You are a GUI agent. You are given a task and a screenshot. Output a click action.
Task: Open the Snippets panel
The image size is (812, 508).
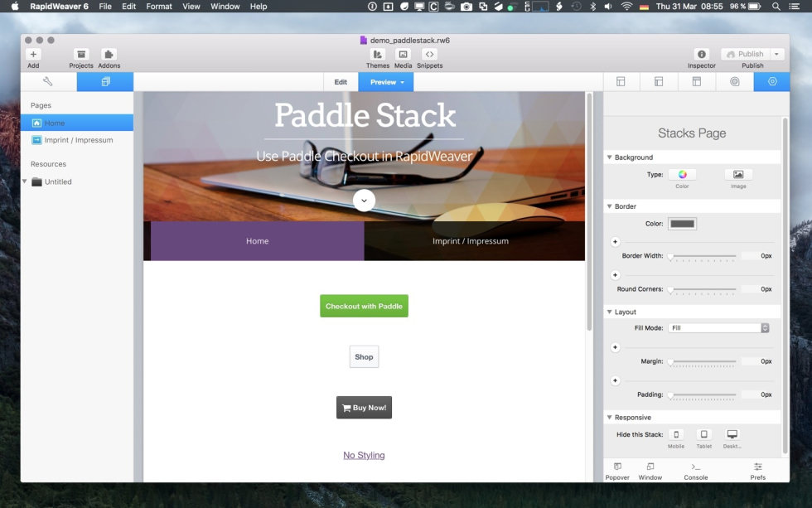point(429,55)
